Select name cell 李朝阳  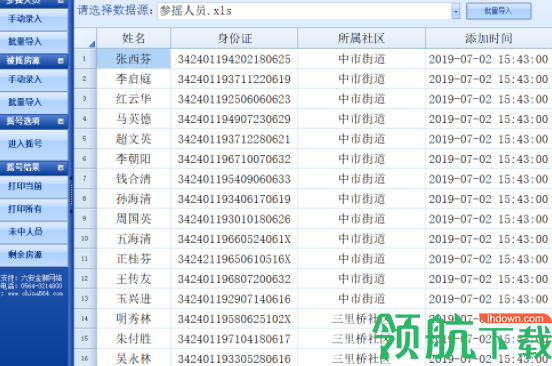[134, 159]
